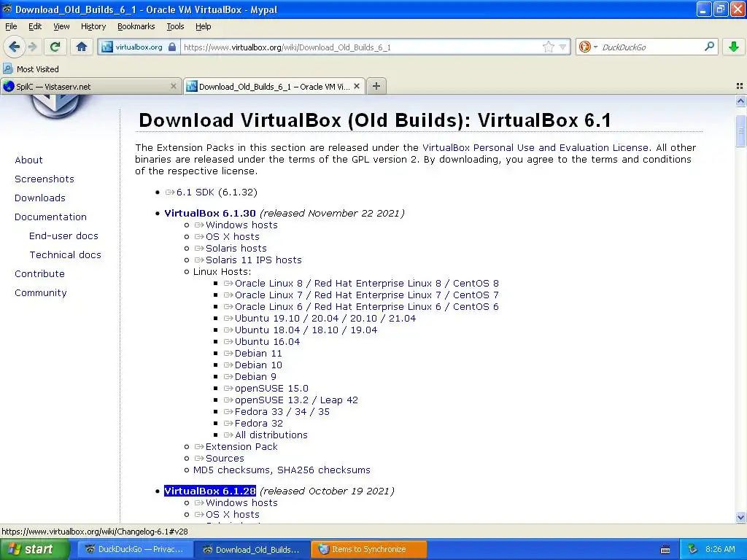Open Items to Synchronize taskbar window
This screenshot has height=560, width=747.
[x=368, y=550]
